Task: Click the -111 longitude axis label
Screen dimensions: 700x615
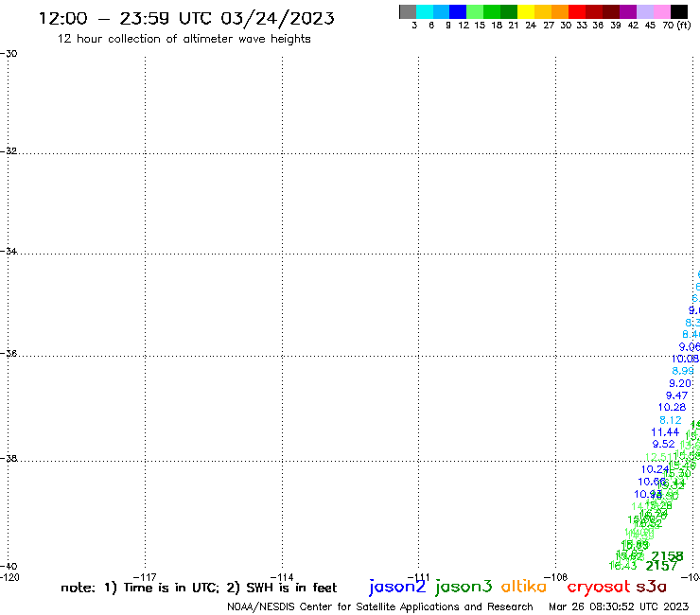Action: click(x=418, y=577)
